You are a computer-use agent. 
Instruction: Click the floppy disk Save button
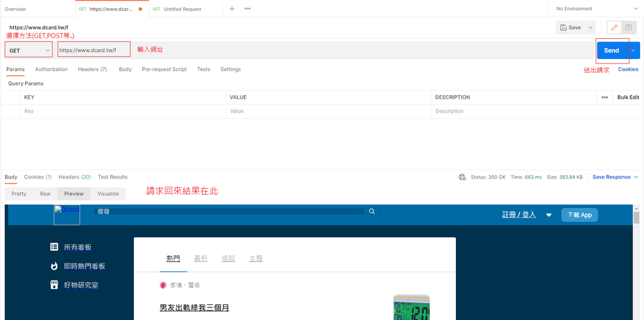tap(570, 28)
